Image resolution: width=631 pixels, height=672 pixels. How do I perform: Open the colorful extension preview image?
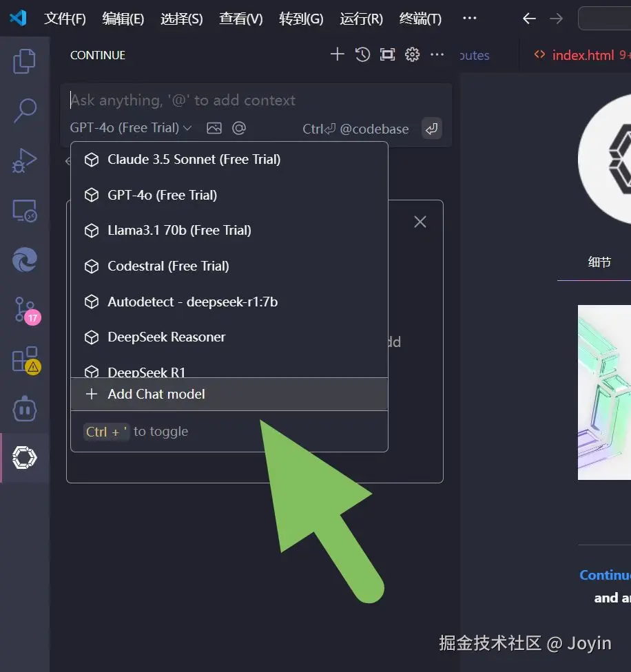tap(604, 392)
